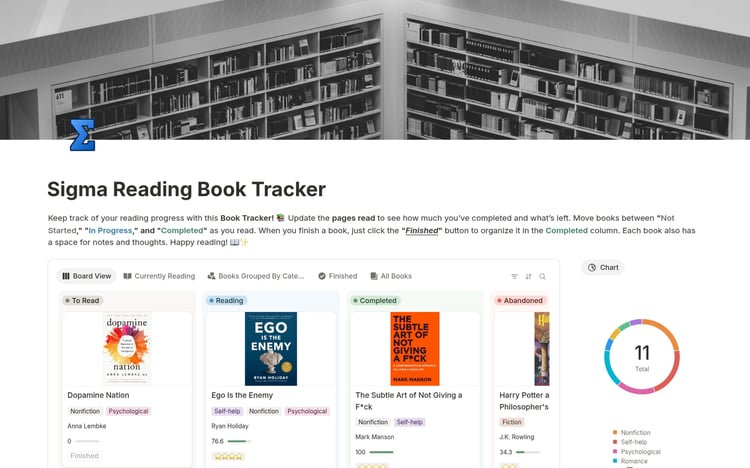750x468 pixels.
Task: Switch to Board View tab
Action: coord(88,276)
